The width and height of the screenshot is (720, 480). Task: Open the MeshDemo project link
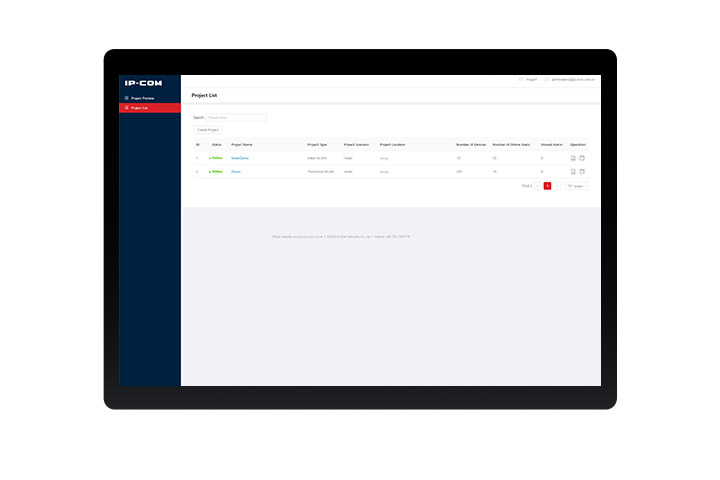240,158
